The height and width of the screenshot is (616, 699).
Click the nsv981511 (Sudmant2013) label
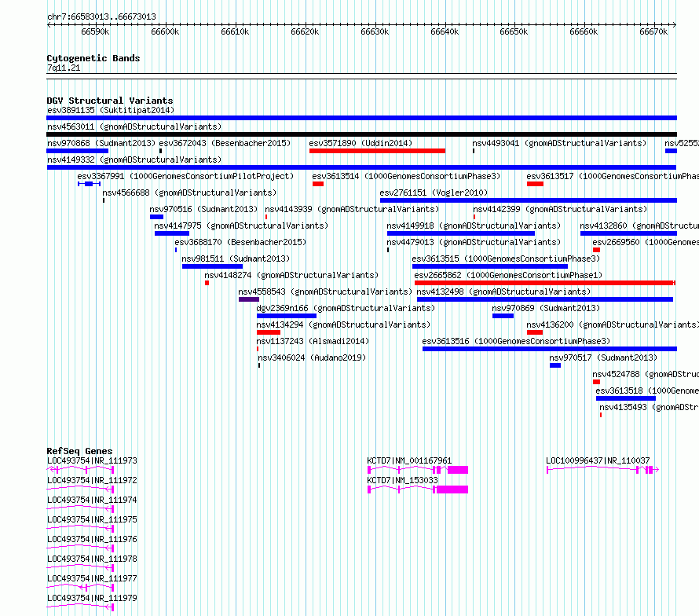point(236,258)
